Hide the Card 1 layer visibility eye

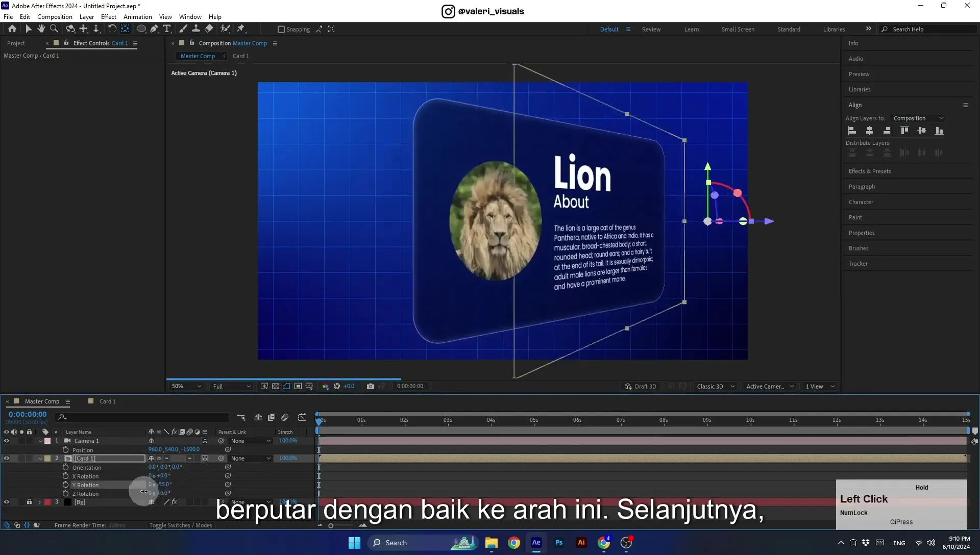[x=7, y=458]
